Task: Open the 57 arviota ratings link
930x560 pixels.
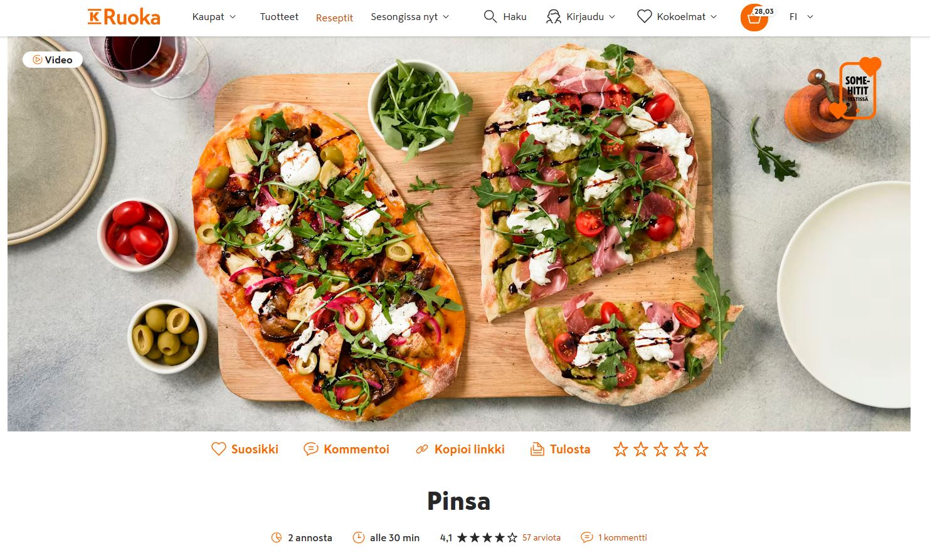Action: [x=541, y=537]
